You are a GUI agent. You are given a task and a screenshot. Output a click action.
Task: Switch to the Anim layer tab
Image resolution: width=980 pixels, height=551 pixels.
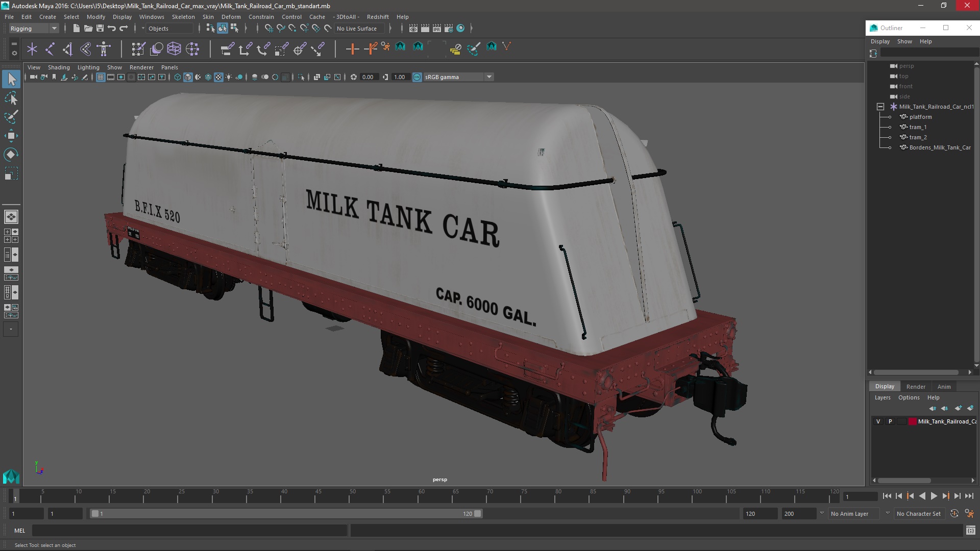pos(944,387)
